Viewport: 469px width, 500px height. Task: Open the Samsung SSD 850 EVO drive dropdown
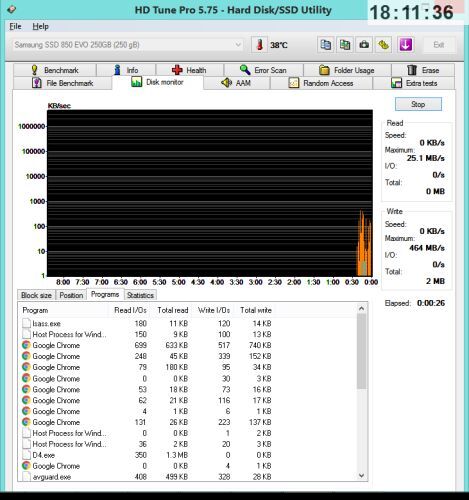coord(127,45)
